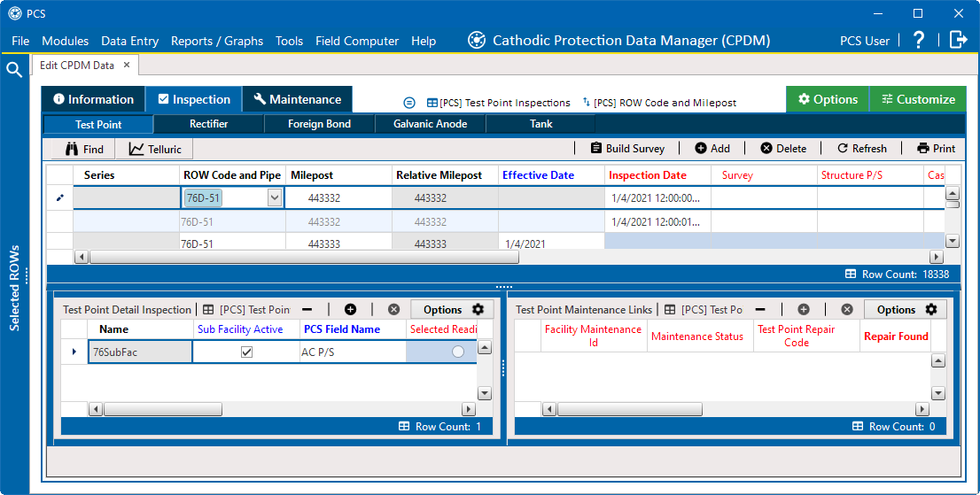The height and width of the screenshot is (495, 980).
Task: Delete the selected inspection record
Action: point(783,149)
